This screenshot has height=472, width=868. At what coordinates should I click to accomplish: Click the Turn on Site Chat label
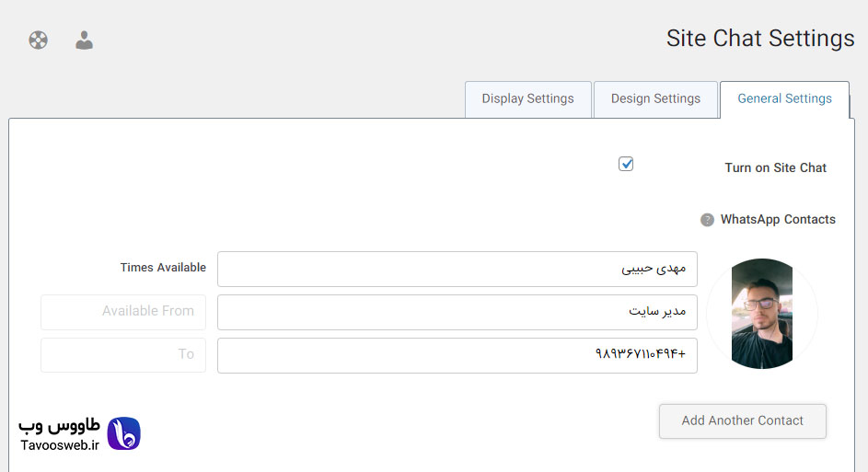[x=776, y=167]
